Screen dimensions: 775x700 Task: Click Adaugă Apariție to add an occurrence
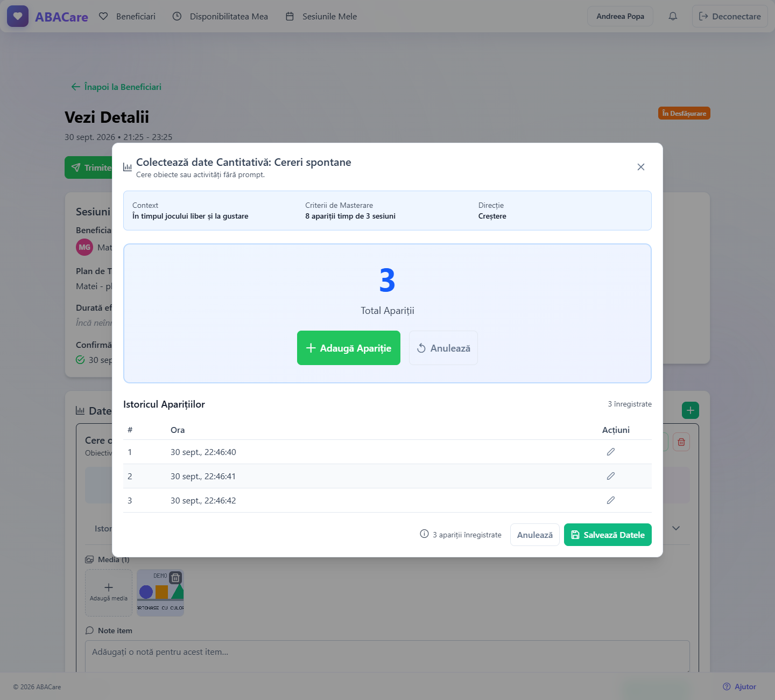coord(349,348)
